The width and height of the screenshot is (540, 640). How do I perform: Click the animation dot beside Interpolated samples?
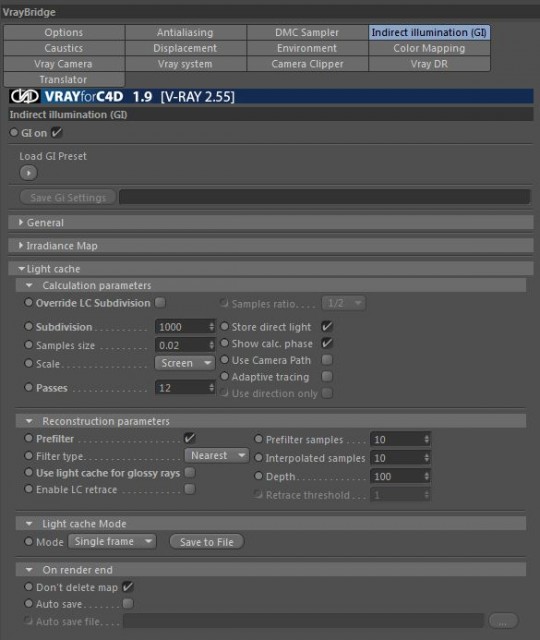[258, 458]
